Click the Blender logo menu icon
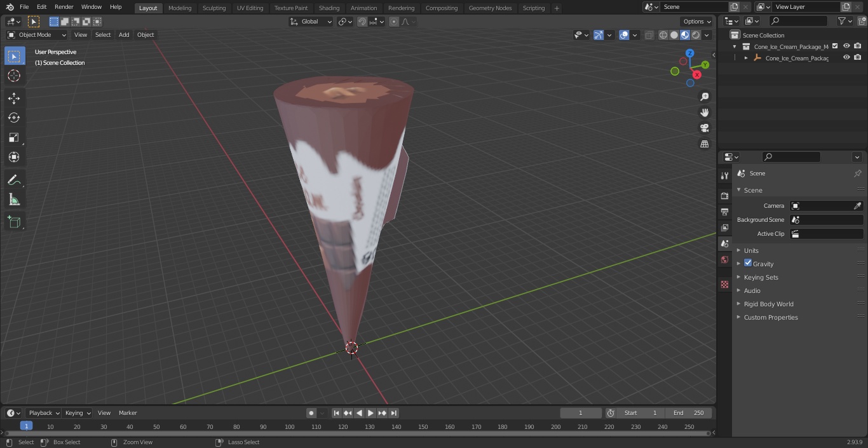Image resolution: width=868 pixels, height=448 pixels. click(x=10, y=7)
